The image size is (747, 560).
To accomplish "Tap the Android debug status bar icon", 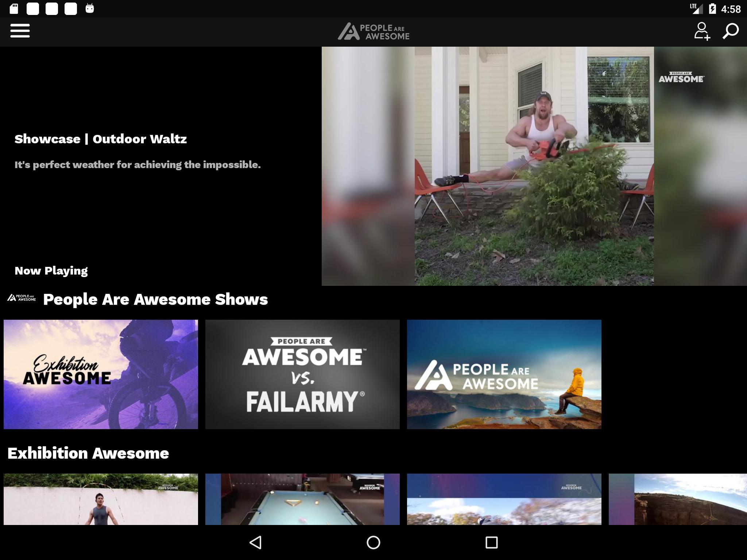I will click(90, 8).
